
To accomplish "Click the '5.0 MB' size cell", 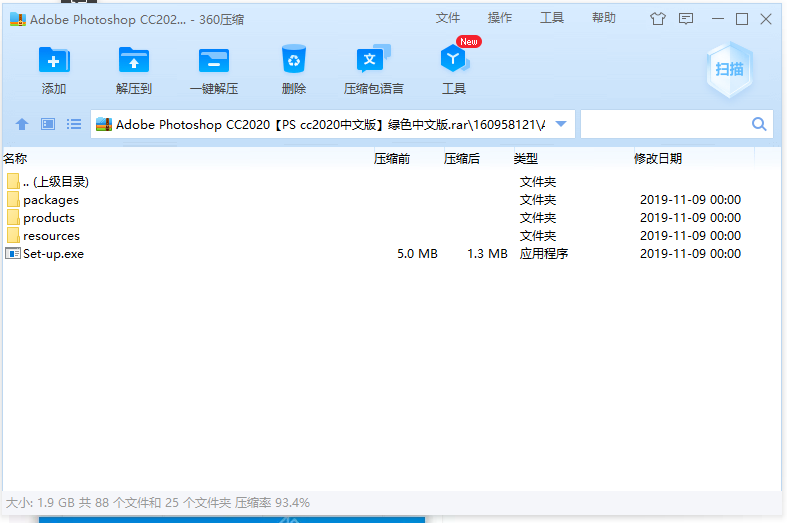I will click(x=418, y=254).
